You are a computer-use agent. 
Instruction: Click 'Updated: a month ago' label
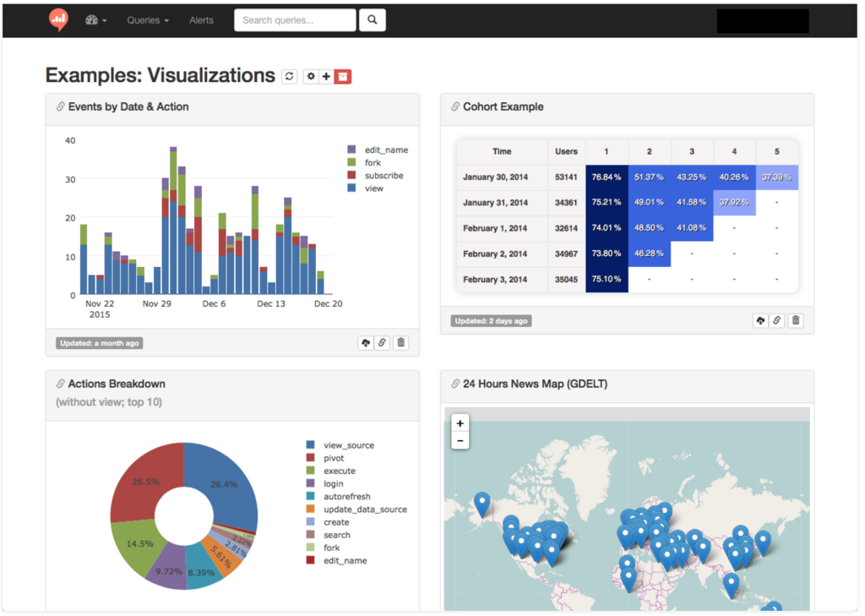pyautogui.click(x=100, y=343)
